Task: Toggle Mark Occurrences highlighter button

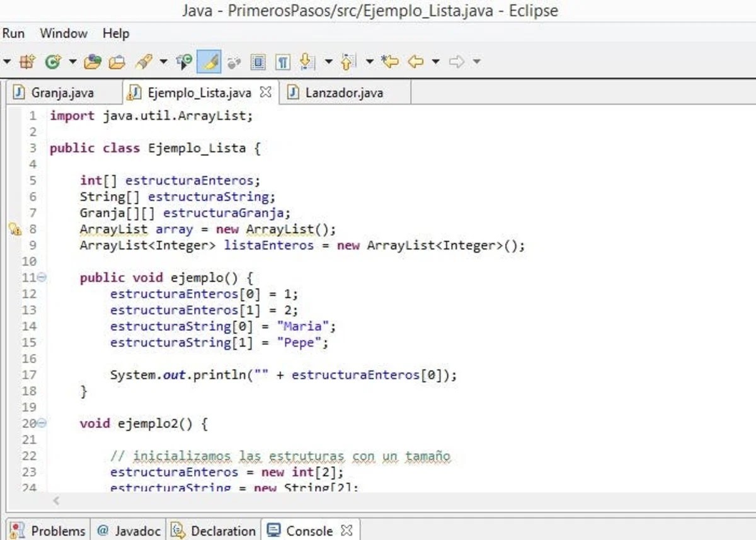Action: click(x=209, y=62)
